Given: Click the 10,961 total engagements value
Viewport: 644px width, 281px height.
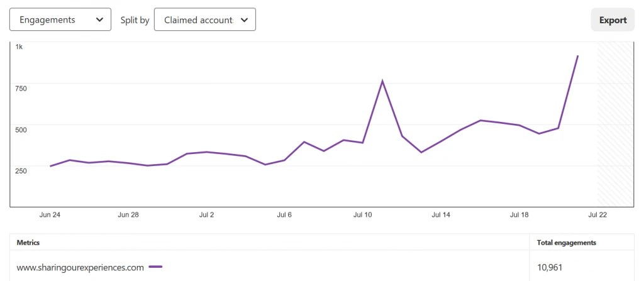Looking at the screenshot, I should pyautogui.click(x=550, y=267).
